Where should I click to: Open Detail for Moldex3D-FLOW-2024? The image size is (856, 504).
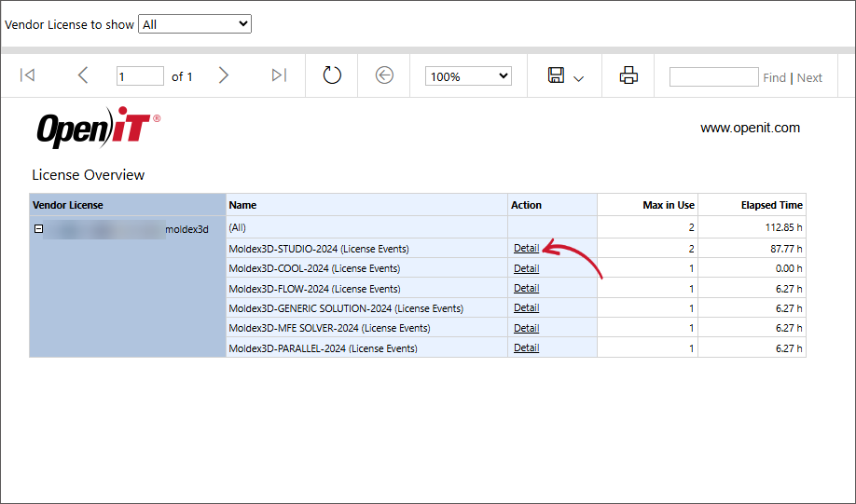(x=526, y=288)
